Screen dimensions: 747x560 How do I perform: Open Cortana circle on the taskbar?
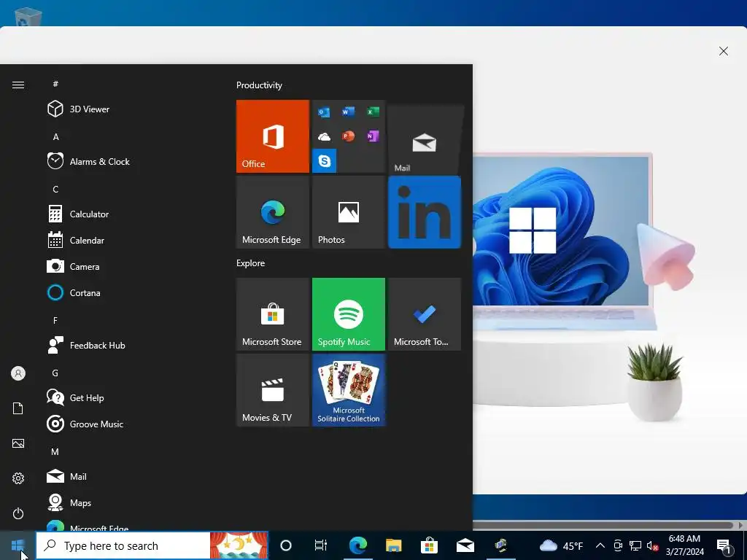pyautogui.click(x=286, y=545)
